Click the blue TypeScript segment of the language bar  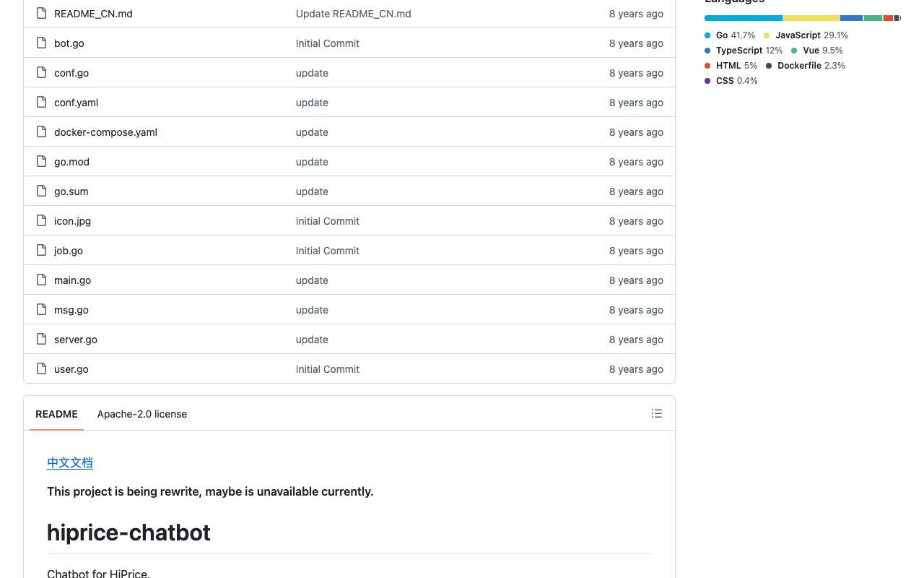[852, 18]
